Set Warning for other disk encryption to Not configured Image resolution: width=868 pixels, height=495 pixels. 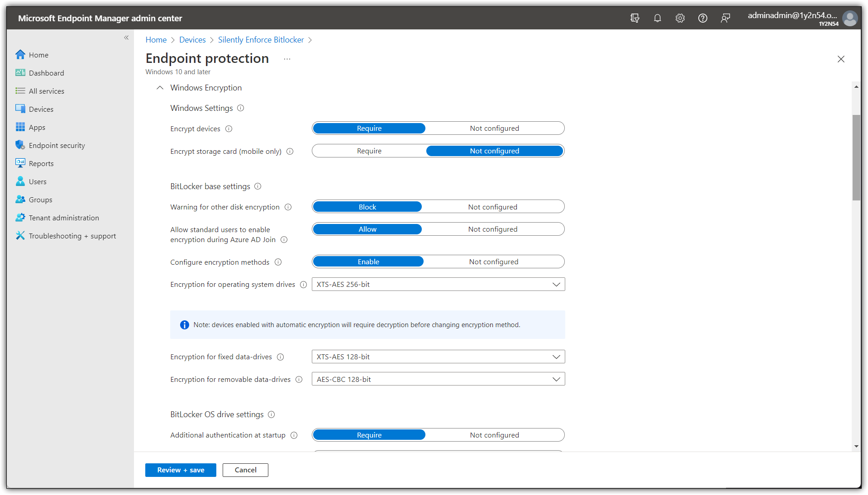tap(492, 207)
